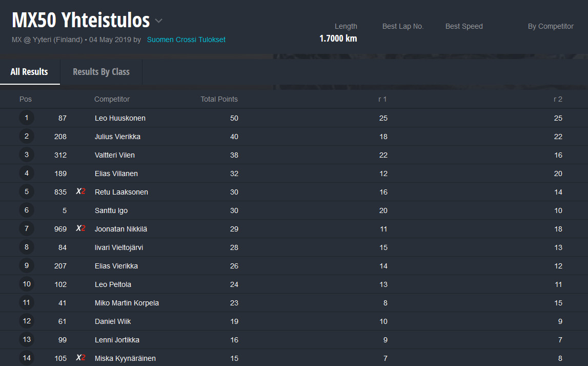Screen dimensions: 588x366
Task: Select competitor Iivari Vieltojärvi
Action: click(118, 247)
